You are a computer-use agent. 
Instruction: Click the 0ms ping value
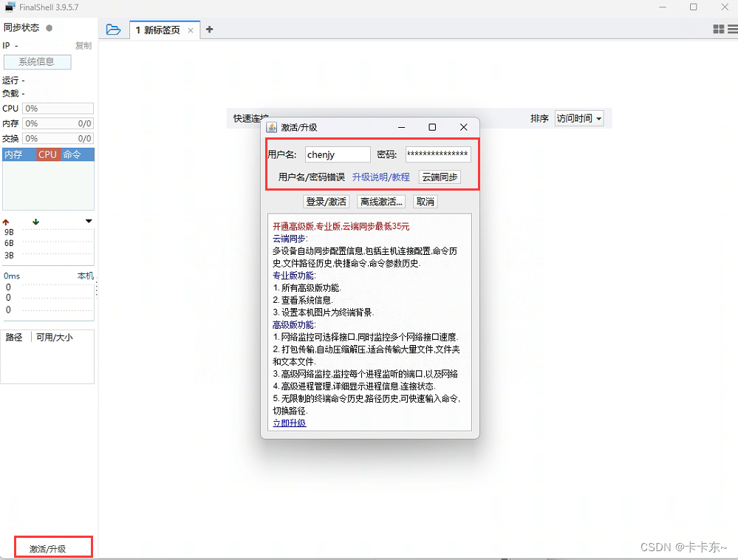(12, 276)
